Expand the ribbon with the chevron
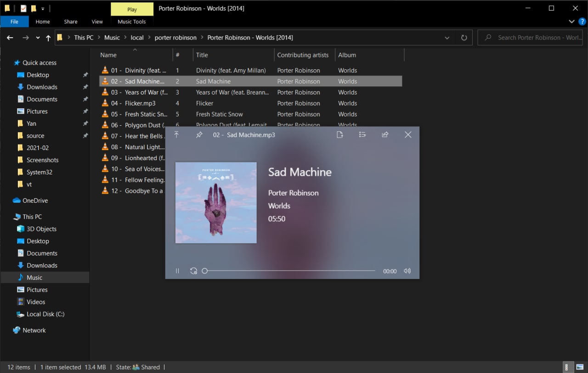 (x=572, y=22)
